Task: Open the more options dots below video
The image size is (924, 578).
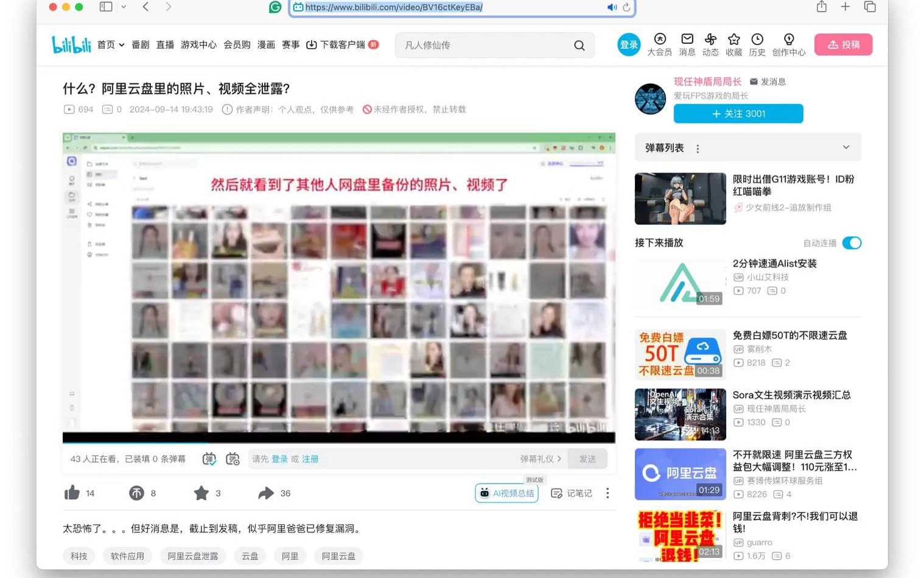Action: (x=607, y=493)
